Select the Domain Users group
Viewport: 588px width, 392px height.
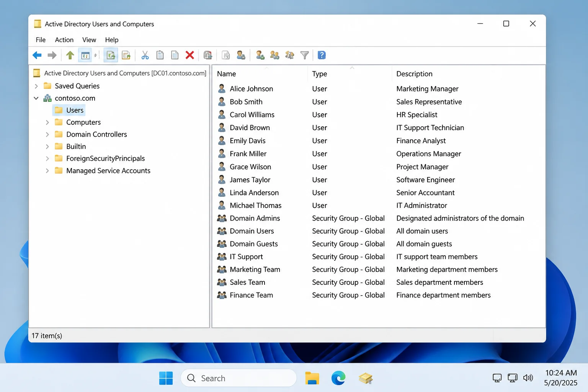click(x=379, y=231)
